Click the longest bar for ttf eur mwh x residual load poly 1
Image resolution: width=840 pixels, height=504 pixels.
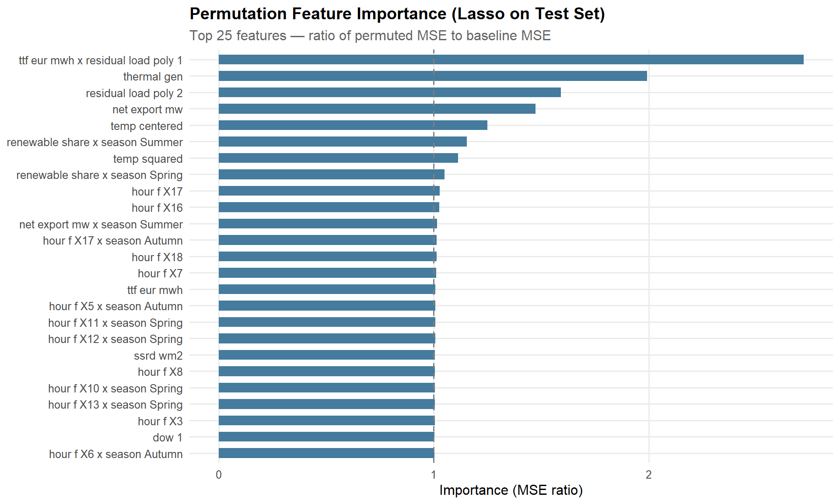coord(511,59)
